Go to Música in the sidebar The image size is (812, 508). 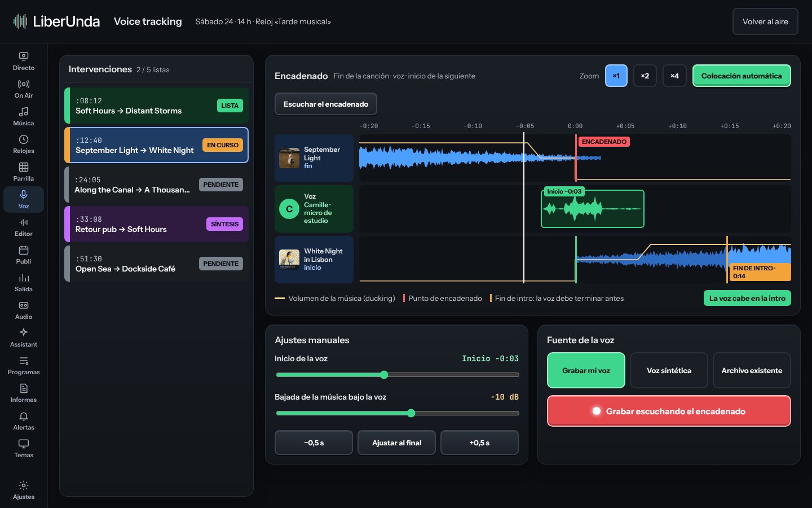(24, 117)
